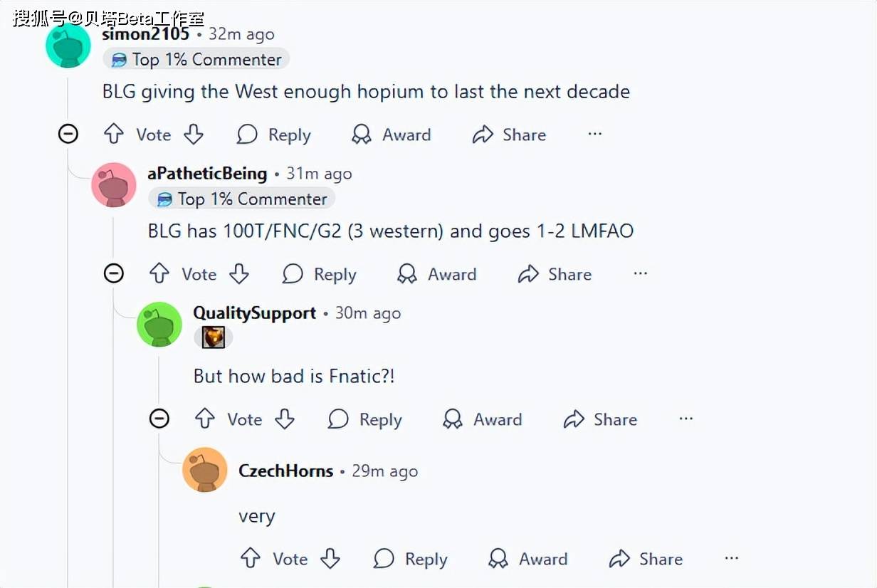Upvote aPatheticBeing's comment
Viewport: 877px width, 588px height.
tap(159, 273)
